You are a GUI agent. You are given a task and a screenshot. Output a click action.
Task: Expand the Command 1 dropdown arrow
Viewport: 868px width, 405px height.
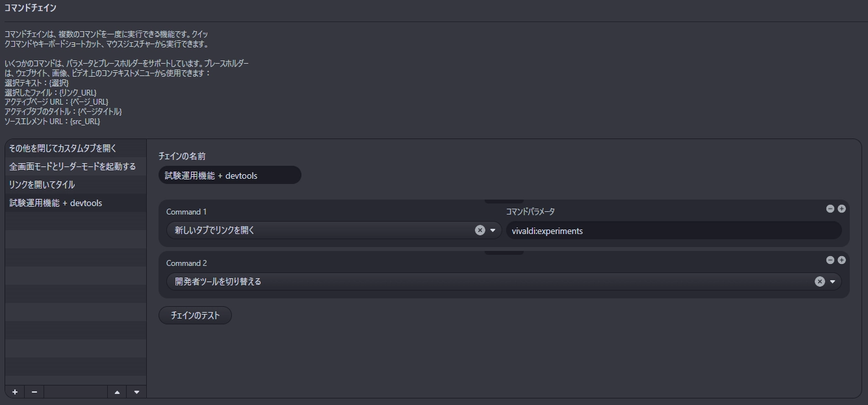point(492,230)
